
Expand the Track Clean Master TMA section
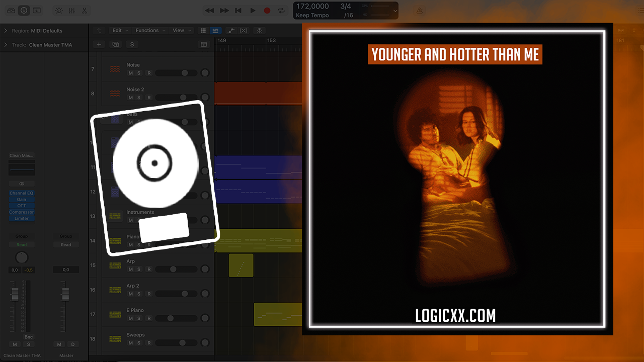pyautogui.click(x=6, y=45)
